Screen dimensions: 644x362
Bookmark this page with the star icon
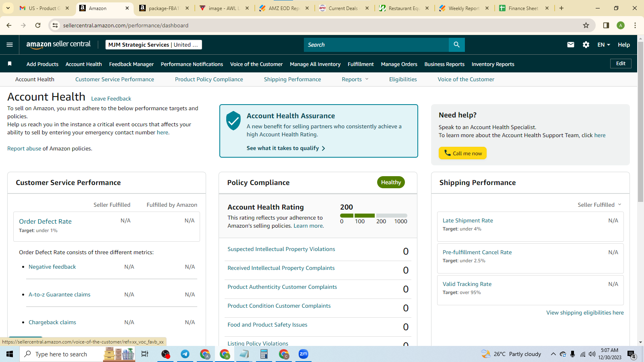[x=586, y=25]
